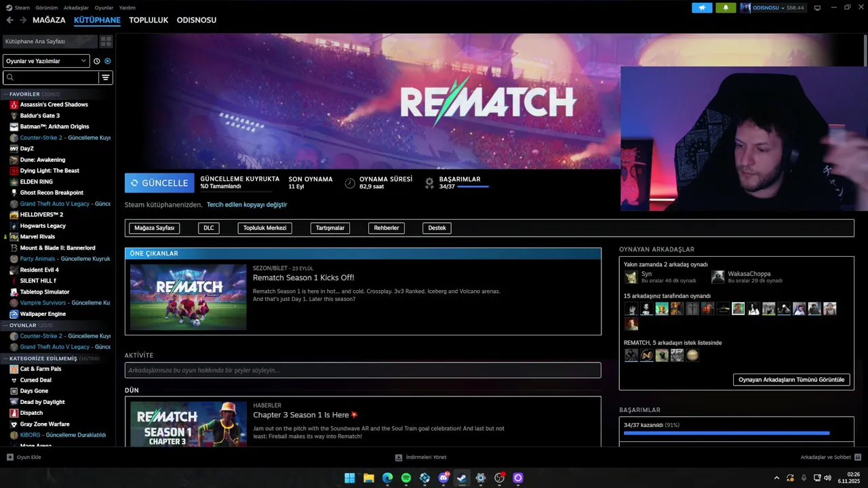Open the megaphone announcements button
This screenshot has width=868, height=488.
coord(702,8)
